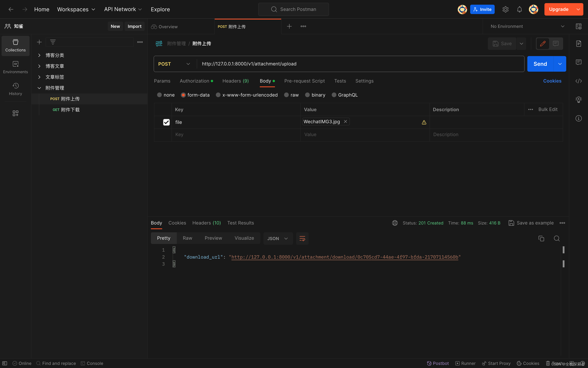Switch to the Raw response view
588x368 pixels.
pos(187,238)
